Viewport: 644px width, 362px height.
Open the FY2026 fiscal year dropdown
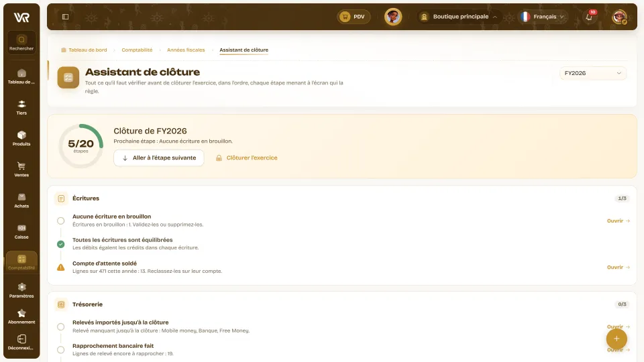[x=592, y=73]
